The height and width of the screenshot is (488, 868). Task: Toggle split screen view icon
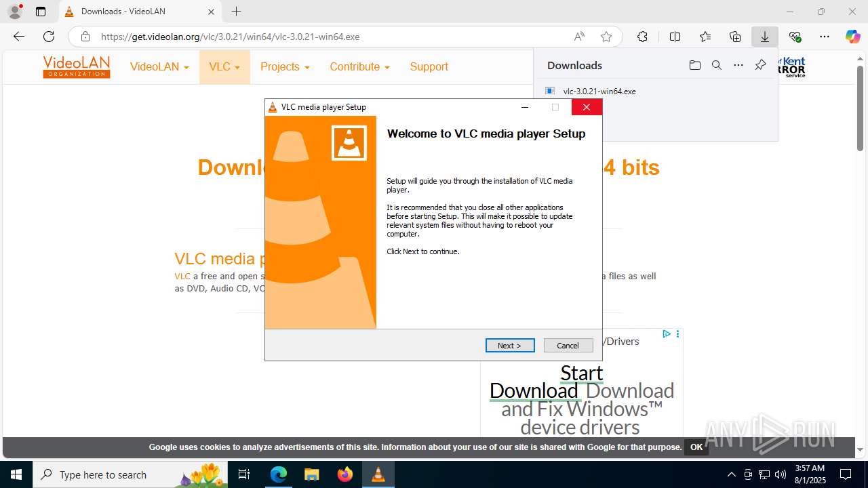[x=675, y=37]
